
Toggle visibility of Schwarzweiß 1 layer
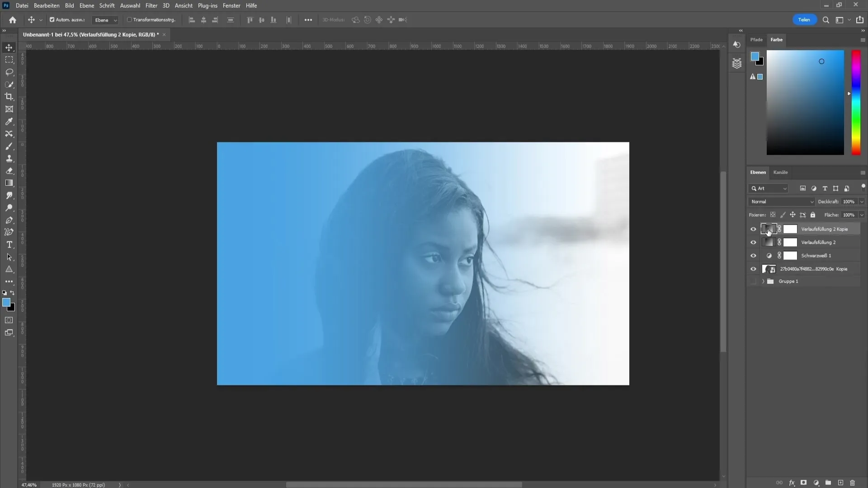pyautogui.click(x=754, y=255)
